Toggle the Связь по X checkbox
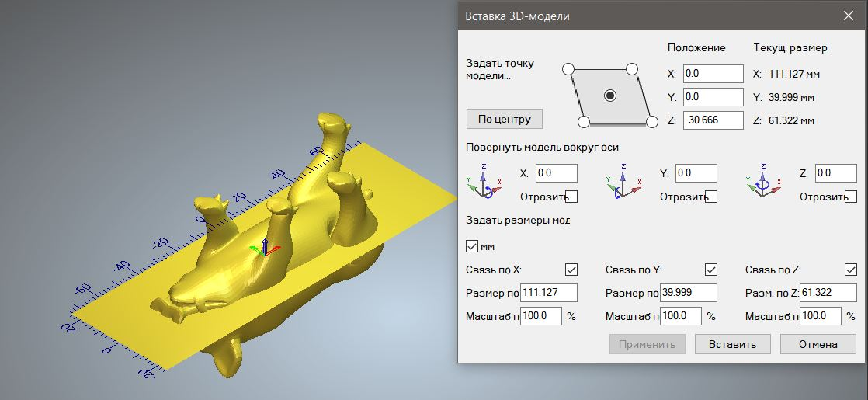This screenshot has width=868, height=400. tap(571, 270)
